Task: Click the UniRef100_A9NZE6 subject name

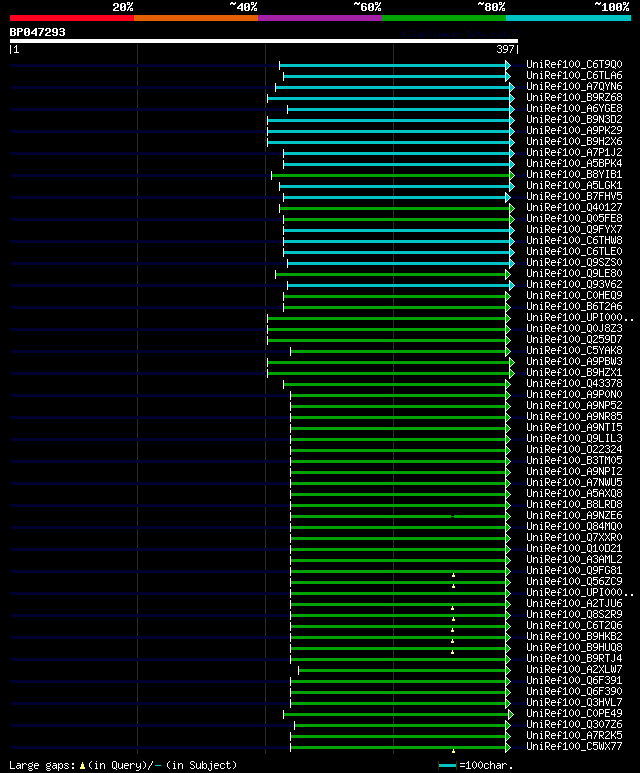Action: click(574, 516)
